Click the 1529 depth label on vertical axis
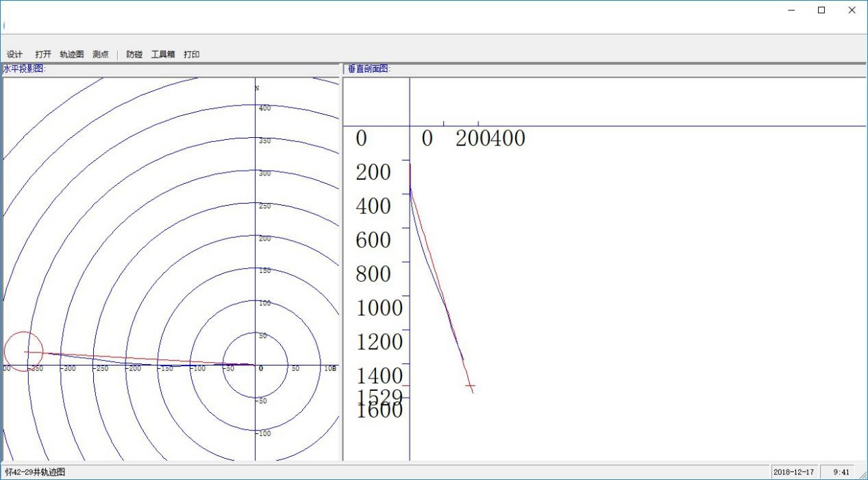The image size is (868, 480). click(379, 396)
